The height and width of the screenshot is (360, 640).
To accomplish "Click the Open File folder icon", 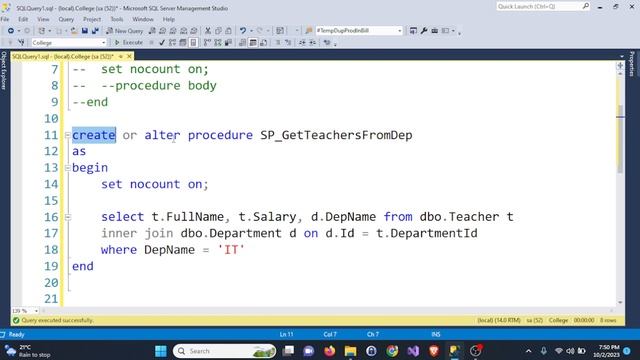I will click(x=74, y=31).
